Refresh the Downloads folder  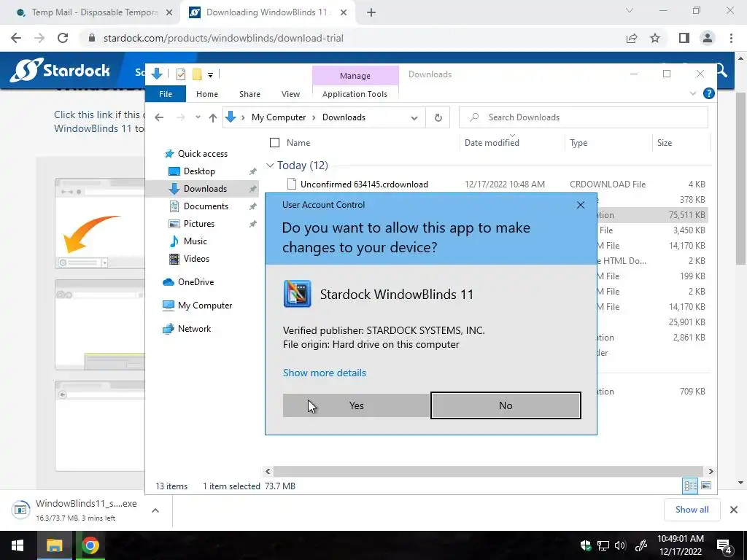[438, 117]
